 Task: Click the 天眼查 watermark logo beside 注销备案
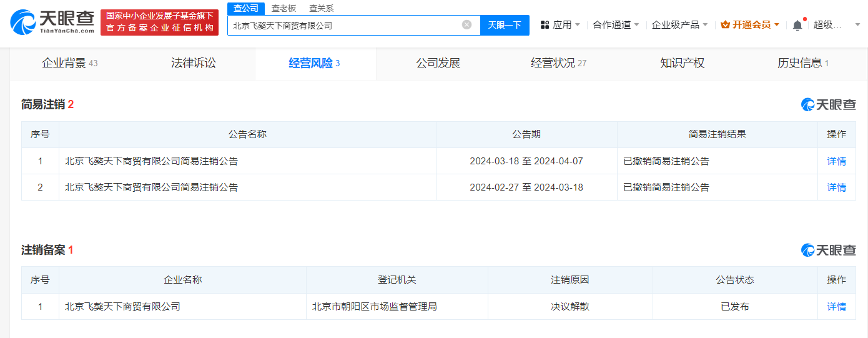pyautogui.click(x=828, y=250)
